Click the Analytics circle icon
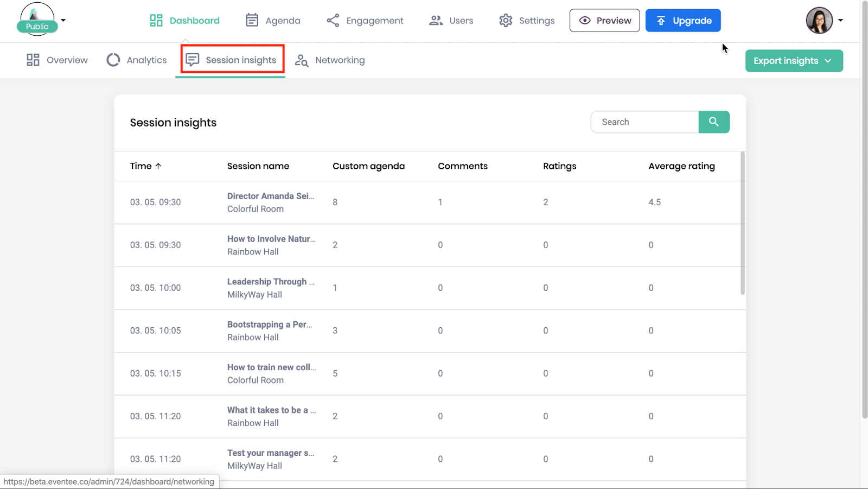The width and height of the screenshot is (868, 489). click(x=113, y=60)
